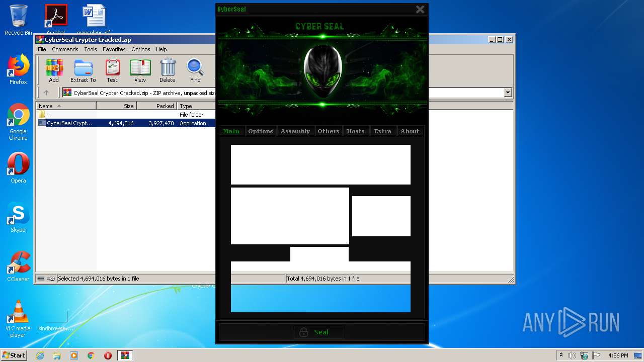The image size is (644, 362).
Task: Open the Tools menu in WinRAR
Action: tap(91, 49)
